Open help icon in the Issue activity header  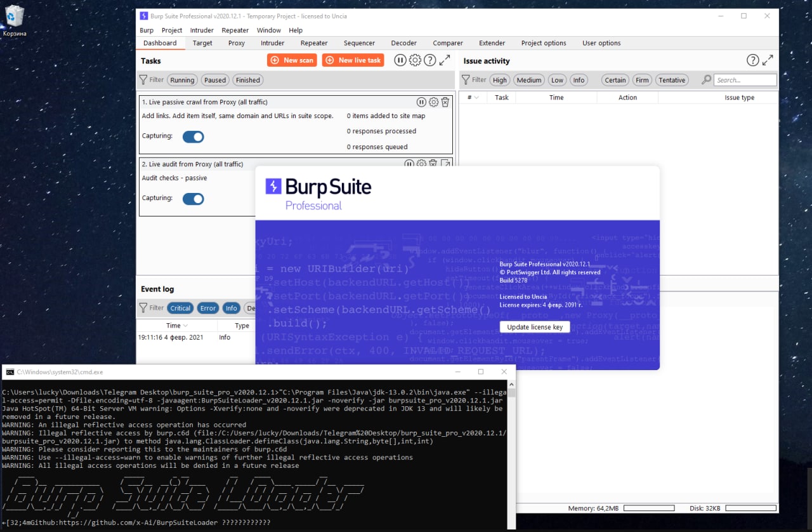coord(753,60)
